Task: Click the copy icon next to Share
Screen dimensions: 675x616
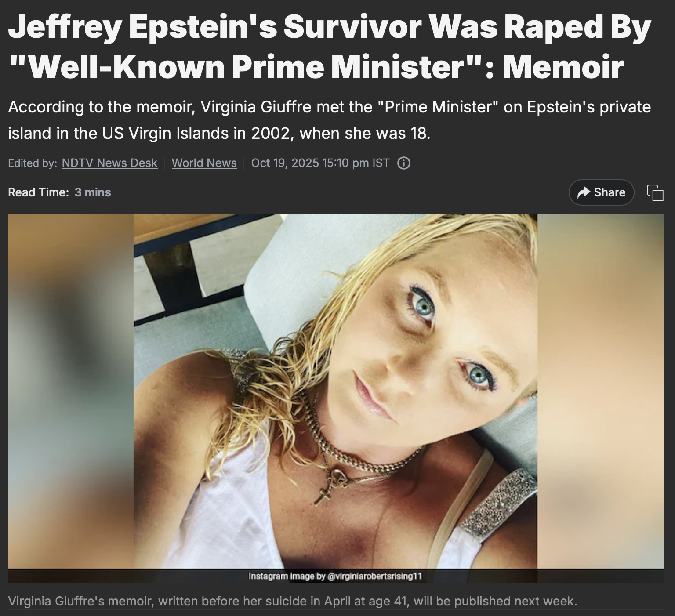Action: (x=655, y=192)
